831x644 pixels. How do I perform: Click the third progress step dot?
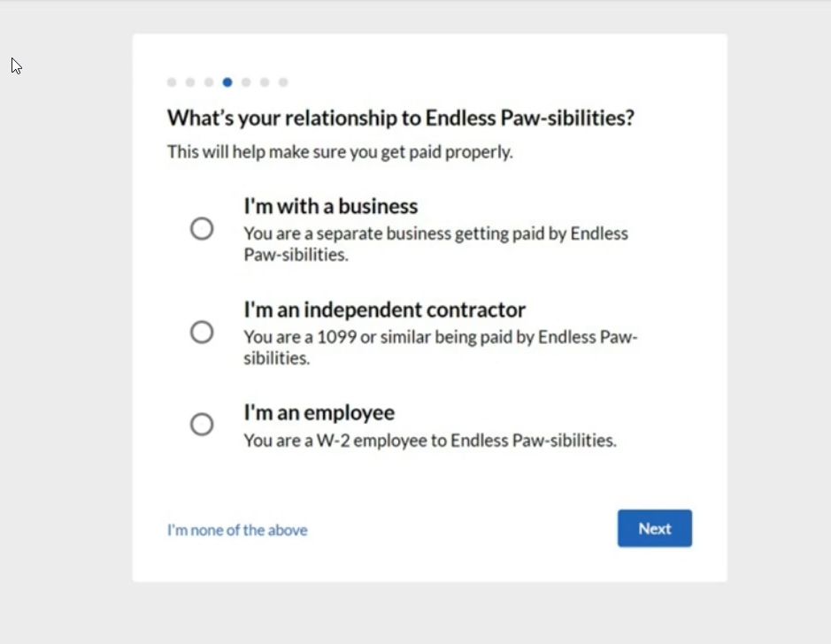point(209,82)
